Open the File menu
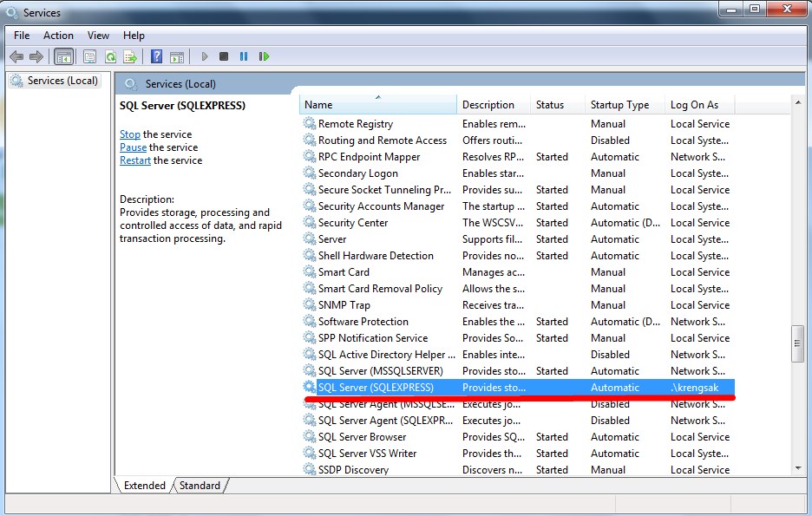Screen dimensions: 812x516 22,36
